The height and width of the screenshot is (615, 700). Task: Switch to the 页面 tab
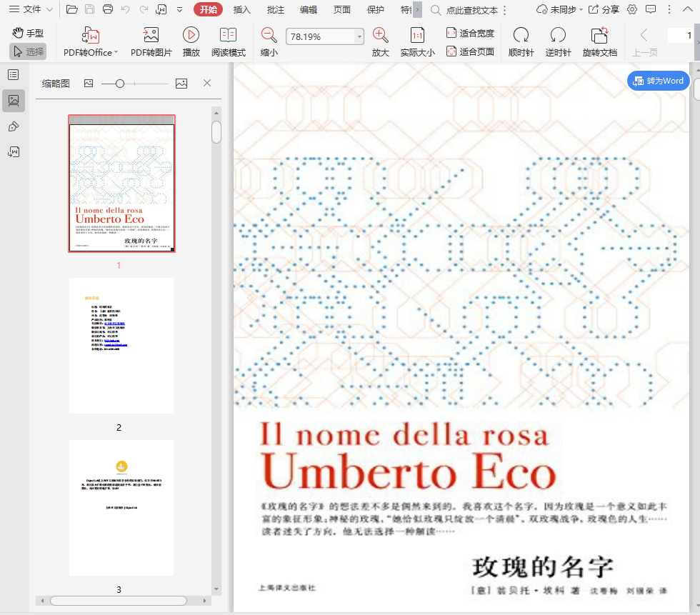coord(342,9)
